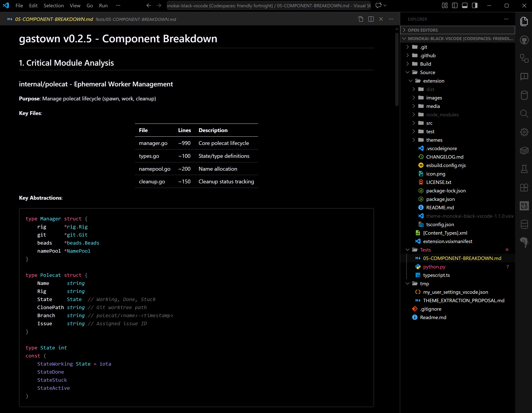This screenshot has width=532, height=413.
Task: Toggle the secondary side bar icon
Action: coord(475,5)
